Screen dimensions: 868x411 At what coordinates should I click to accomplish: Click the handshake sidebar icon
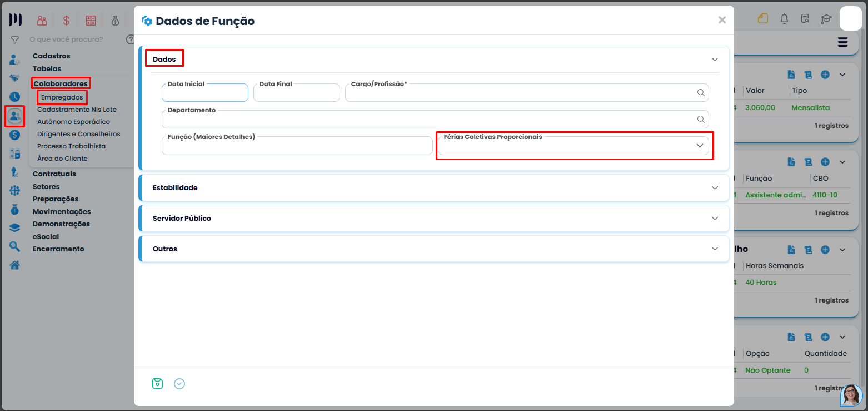click(15, 78)
